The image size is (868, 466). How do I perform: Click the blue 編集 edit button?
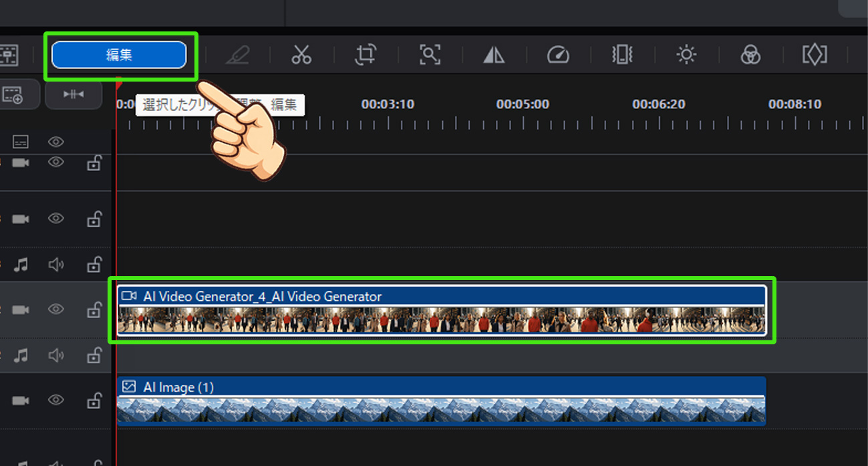click(119, 55)
